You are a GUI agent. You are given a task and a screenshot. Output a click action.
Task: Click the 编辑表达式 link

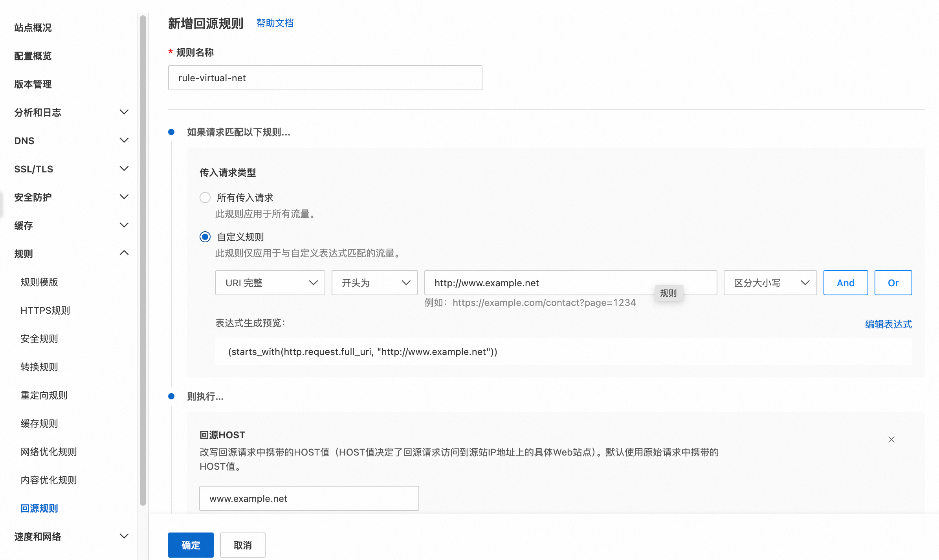click(888, 324)
